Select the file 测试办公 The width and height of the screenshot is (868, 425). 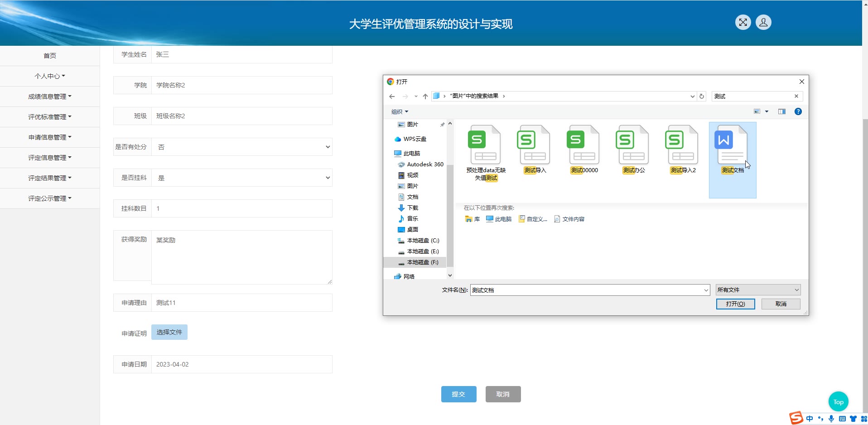[634, 150]
